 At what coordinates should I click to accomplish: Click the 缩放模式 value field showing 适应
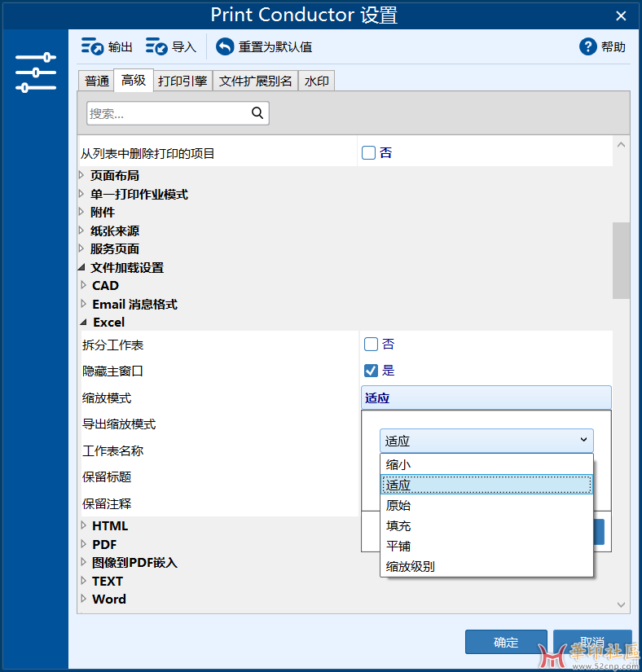486,397
